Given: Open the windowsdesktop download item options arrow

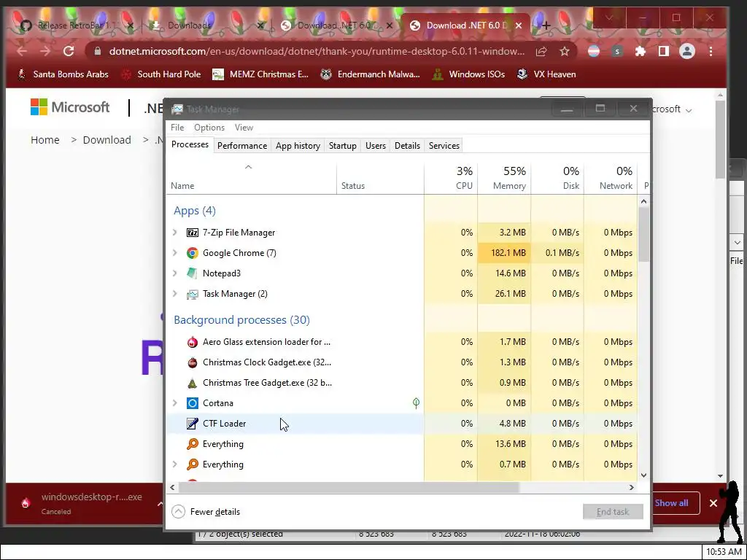Looking at the screenshot, I should [160, 503].
